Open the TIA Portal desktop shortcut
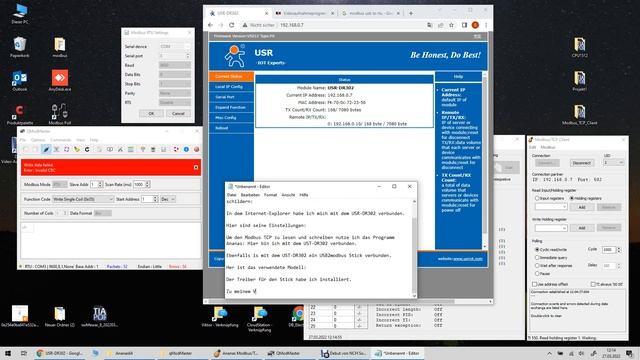The image size is (640, 360). tap(100, 317)
